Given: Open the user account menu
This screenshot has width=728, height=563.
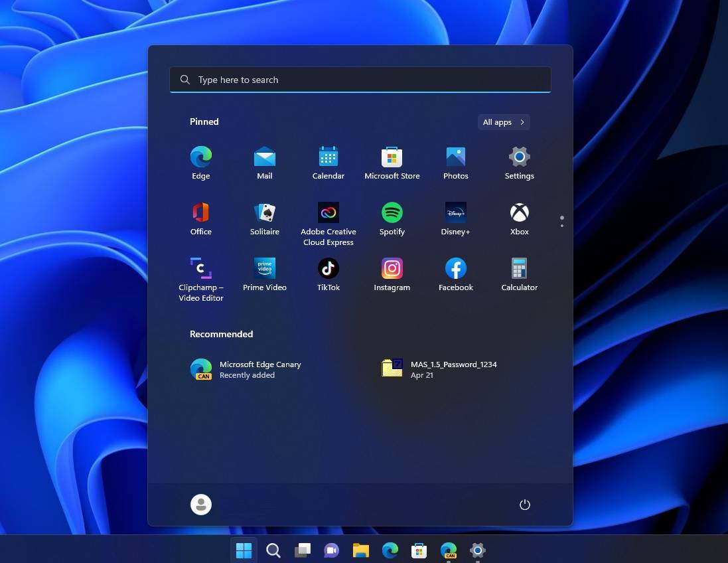Looking at the screenshot, I should point(200,505).
